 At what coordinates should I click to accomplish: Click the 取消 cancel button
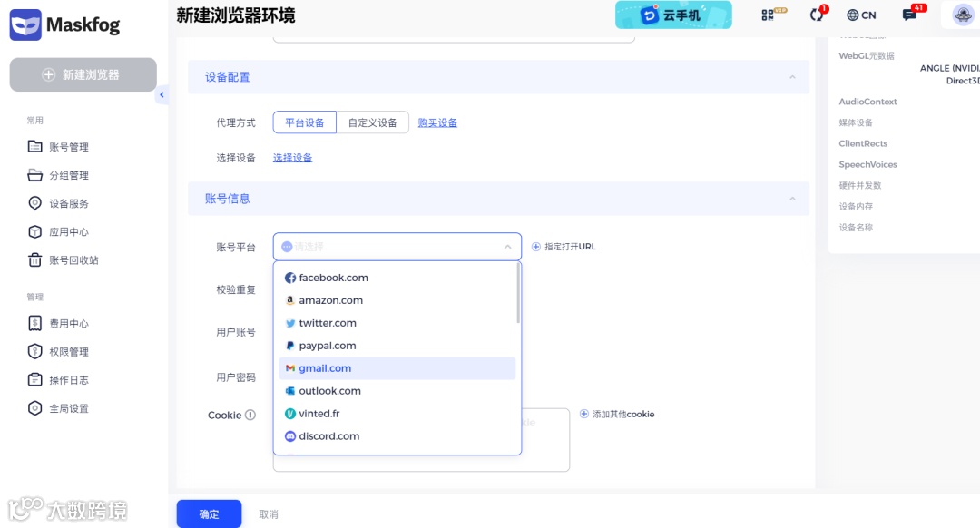coord(269,514)
